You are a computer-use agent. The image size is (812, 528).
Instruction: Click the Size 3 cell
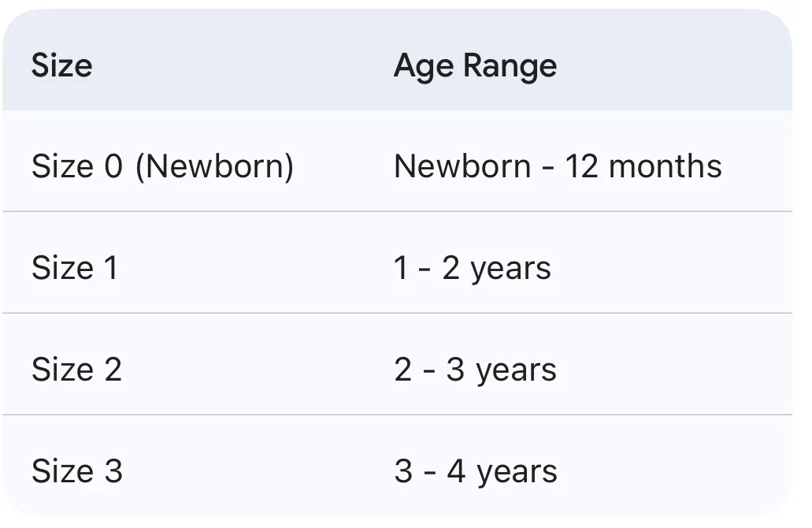click(x=77, y=471)
